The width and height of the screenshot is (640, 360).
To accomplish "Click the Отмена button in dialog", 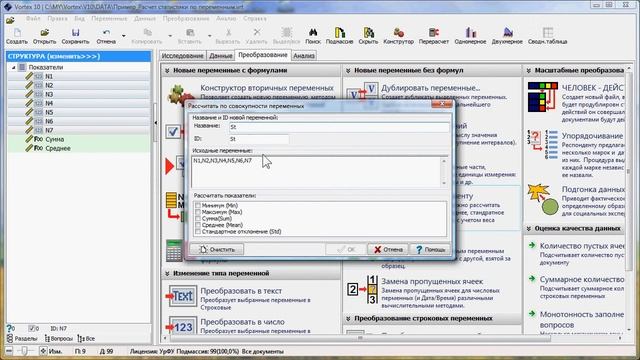I will (388, 249).
